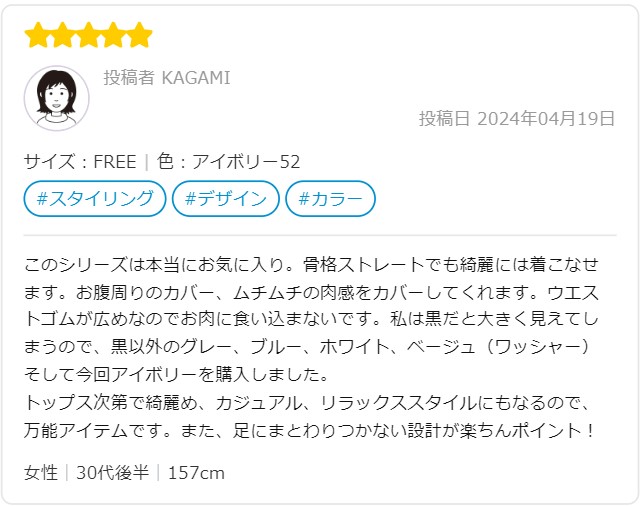The image size is (642, 507).
Task: Select the #デザイン tag
Action: pos(226,199)
